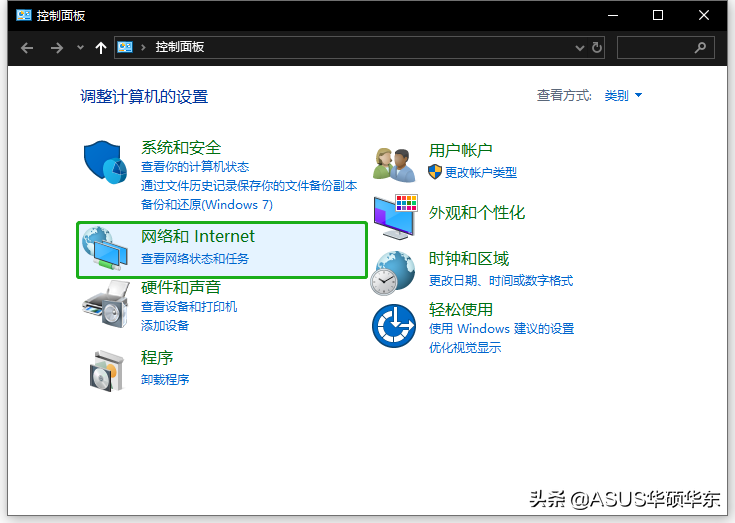Screen dimensions: 735x523
Task: Open the 系统和安全 category
Action: (181, 148)
